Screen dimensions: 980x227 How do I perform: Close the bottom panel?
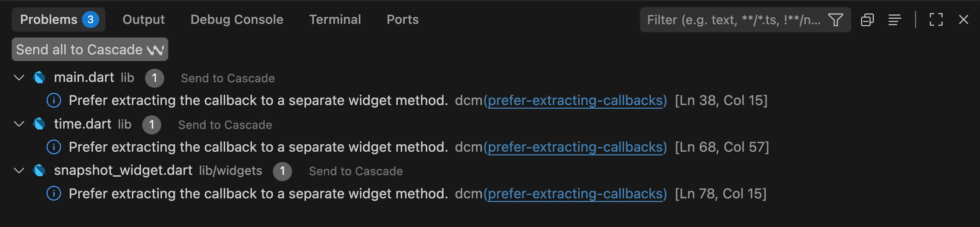[963, 20]
